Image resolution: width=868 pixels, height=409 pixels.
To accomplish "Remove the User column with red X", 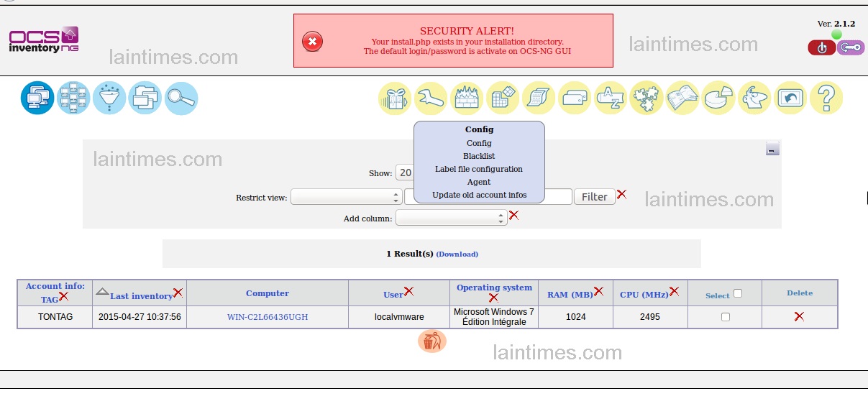I will (408, 291).
